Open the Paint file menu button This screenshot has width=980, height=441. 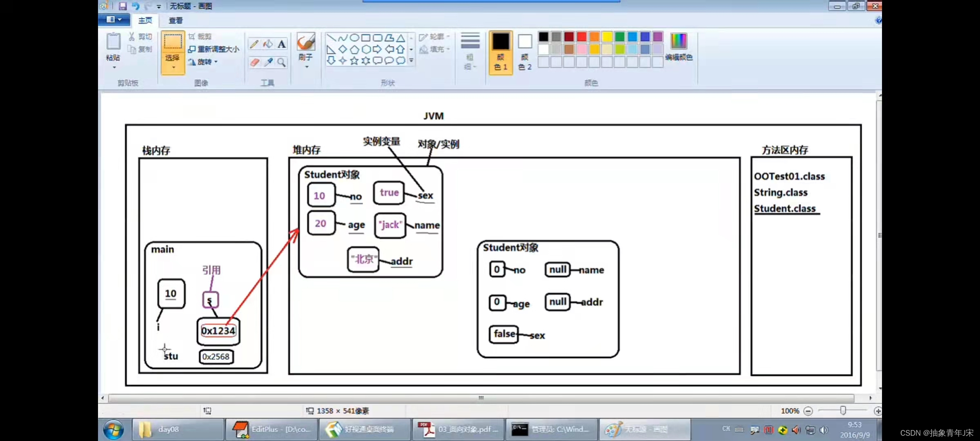(x=114, y=20)
